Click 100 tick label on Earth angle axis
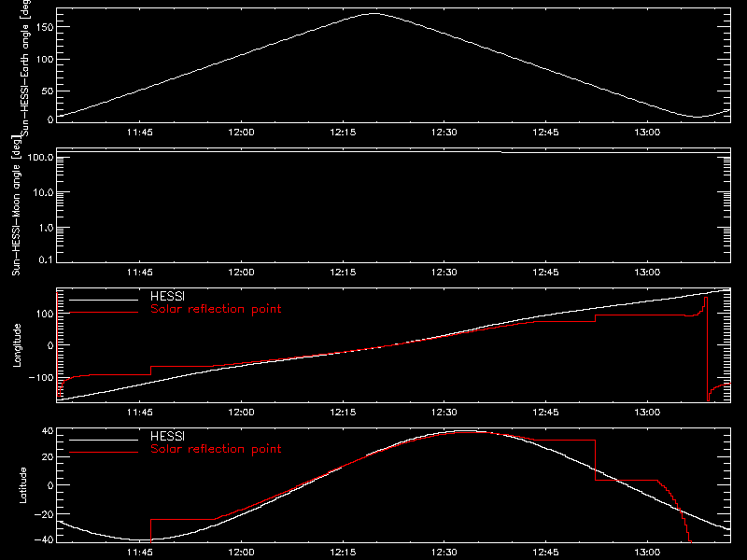Screen dimensions: 747x560 (44, 59)
